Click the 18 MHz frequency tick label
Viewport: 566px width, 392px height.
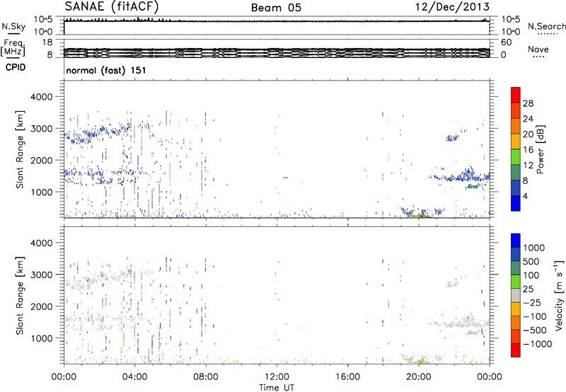(47, 42)
